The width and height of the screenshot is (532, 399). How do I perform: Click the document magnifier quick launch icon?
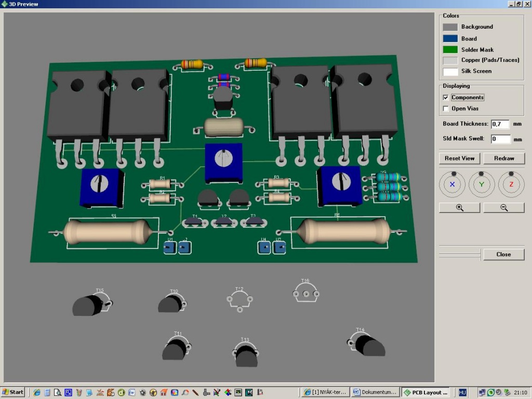point(58,393)
